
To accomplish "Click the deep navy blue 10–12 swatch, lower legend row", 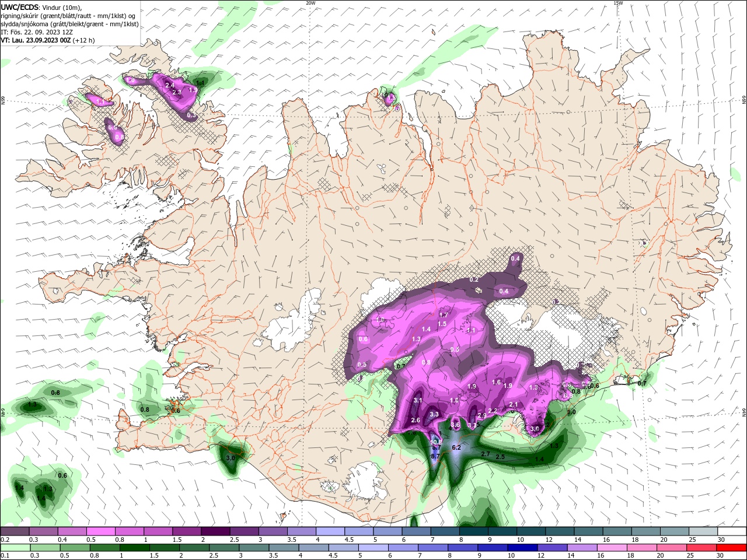I will click(522, 547).
